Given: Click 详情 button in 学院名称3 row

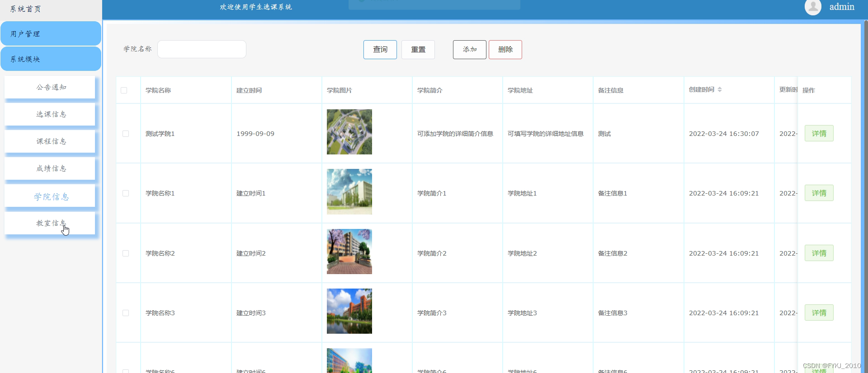Looking at the screenshot, I should [819, 312].
